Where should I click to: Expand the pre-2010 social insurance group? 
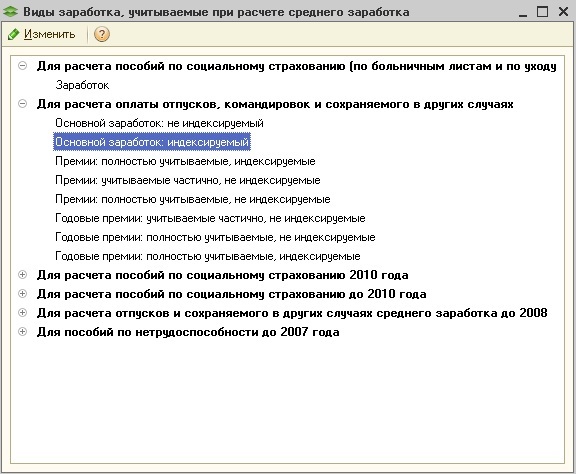pos(22,294)
